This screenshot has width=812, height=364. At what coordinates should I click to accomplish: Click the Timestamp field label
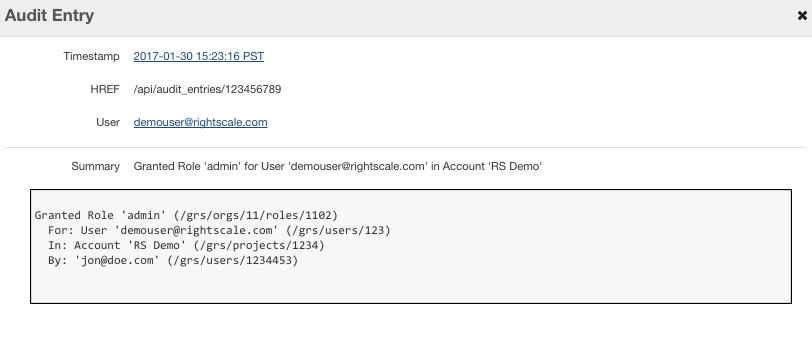(x=91, y=56)
